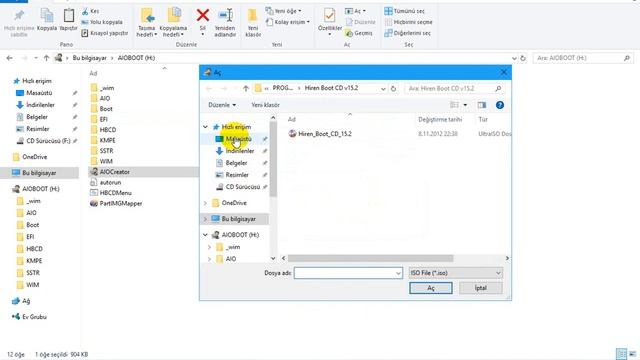Open the ISO File type dropdown
This screenshot has height=360, width=640.
(x=456, y=273)
